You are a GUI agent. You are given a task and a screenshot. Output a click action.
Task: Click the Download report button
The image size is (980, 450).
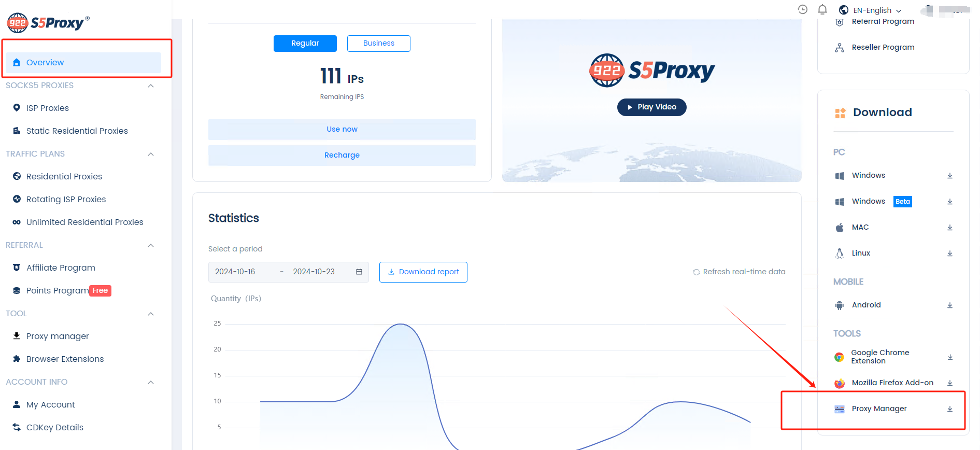pos(423,272)
